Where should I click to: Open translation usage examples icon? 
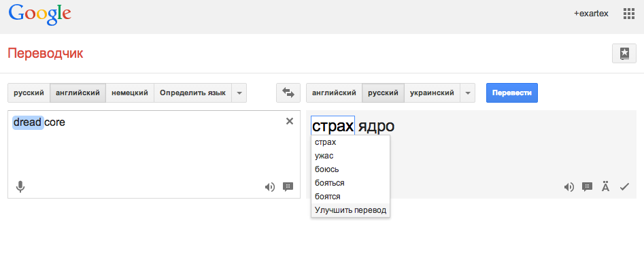[587, 187]
